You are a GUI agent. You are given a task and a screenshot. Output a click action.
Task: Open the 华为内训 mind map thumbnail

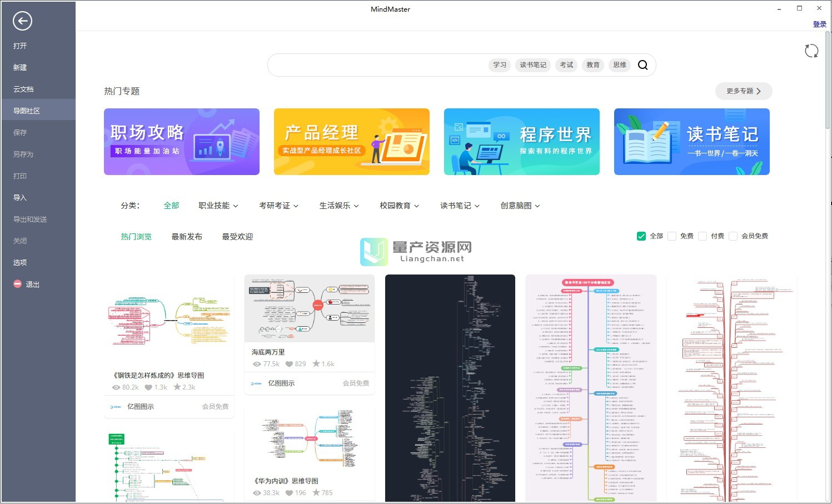310,440
